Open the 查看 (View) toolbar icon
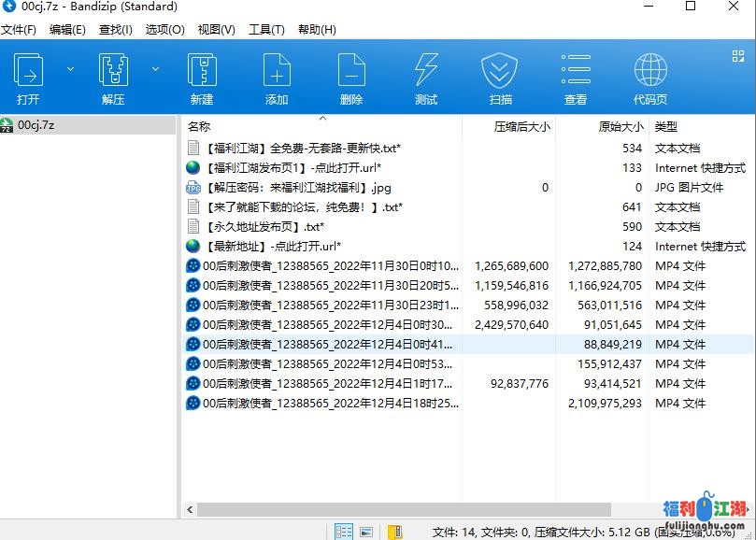 tap(576, 72)
